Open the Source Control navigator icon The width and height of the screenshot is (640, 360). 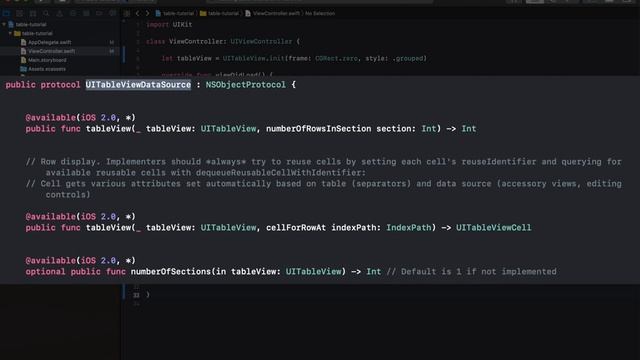coord(19,13)
